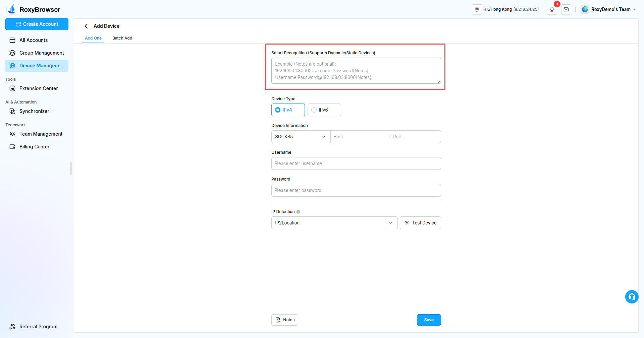Image resolution: width=644 pixels, height=338 pixels.
Task: Open Team Management in the sidebar
Action: tap(37, 134)
